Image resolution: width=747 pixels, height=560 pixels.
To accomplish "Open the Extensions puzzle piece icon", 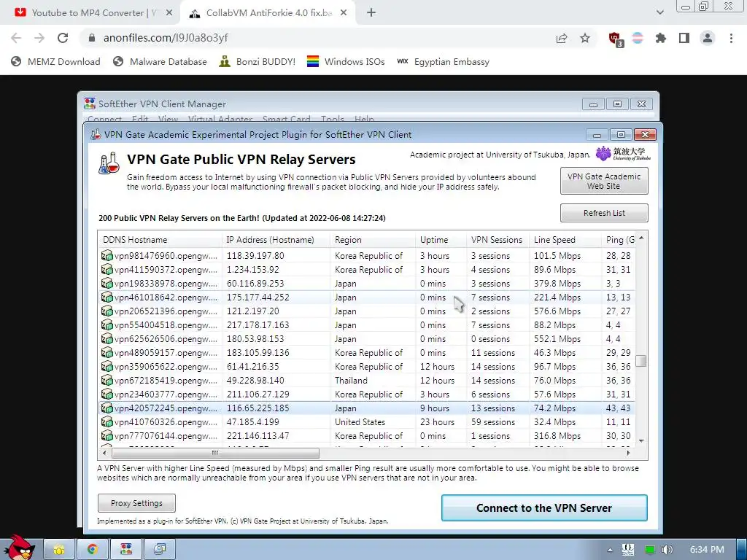I will [661, 38].
